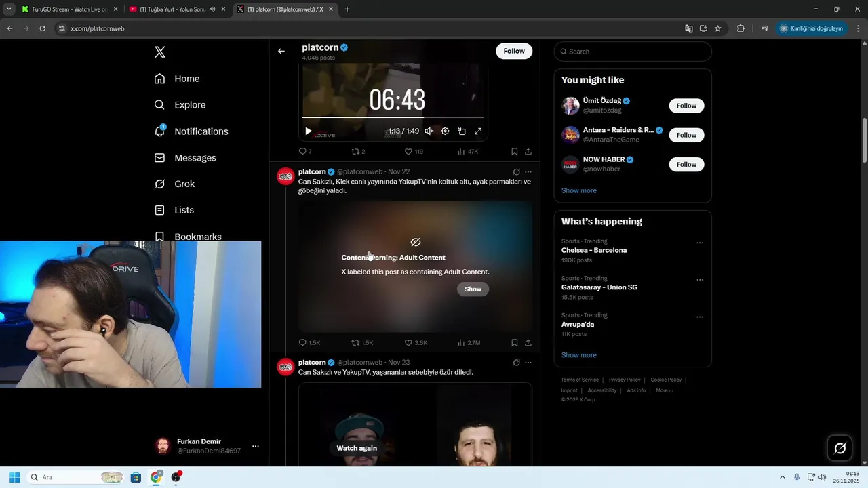Open Grok in sidebar
The width and height of the screenshot is (868, 488).
pos(174,184)
